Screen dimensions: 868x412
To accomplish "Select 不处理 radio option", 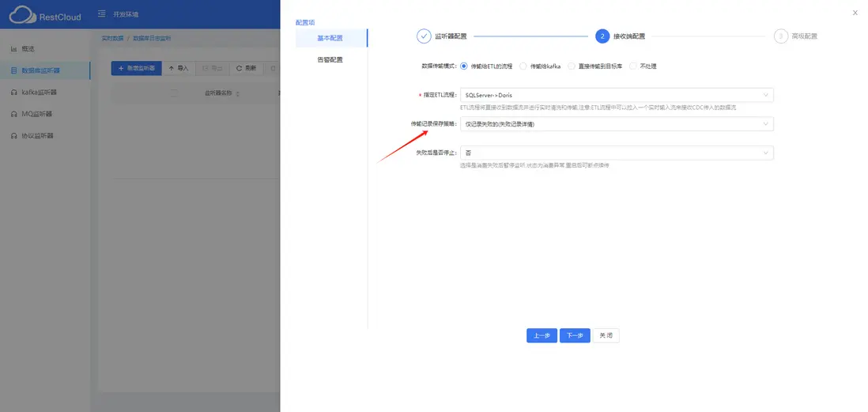I will (x=632, y=66).
